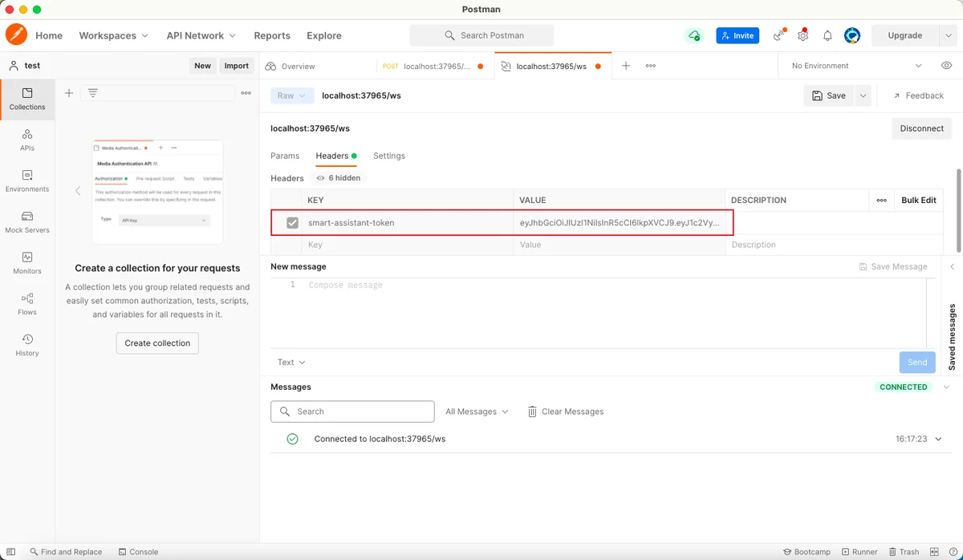Open the collections sidebar three-dot options
This screenshot has width=963, height=560.
[246, 93]
